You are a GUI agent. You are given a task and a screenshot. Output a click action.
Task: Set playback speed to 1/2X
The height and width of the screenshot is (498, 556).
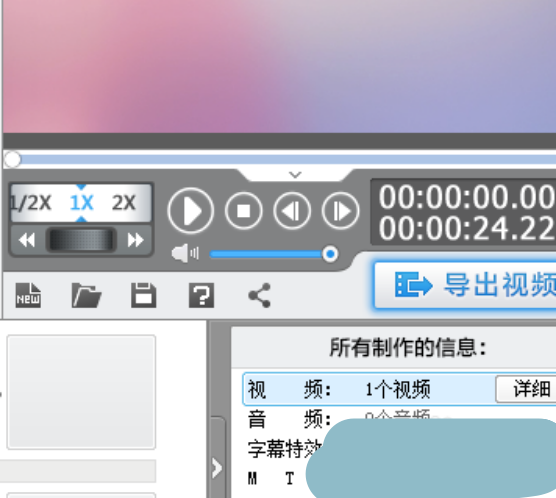coord(31,203)
